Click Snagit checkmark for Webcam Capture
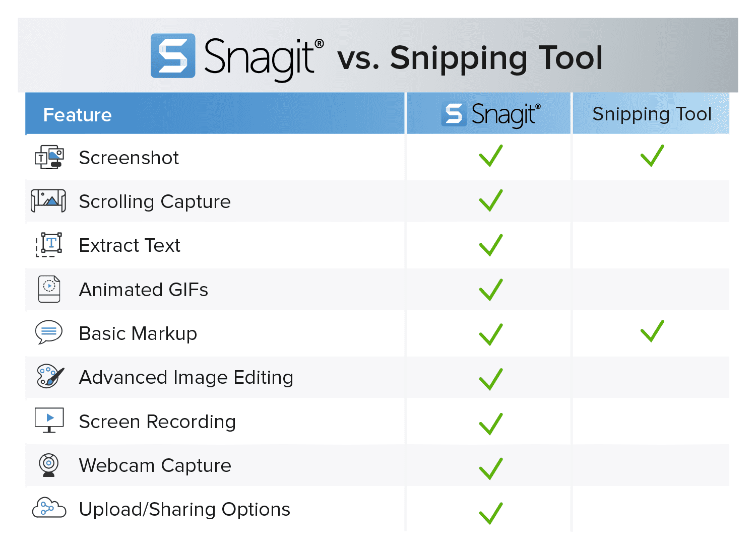 [x=491, y=468]
